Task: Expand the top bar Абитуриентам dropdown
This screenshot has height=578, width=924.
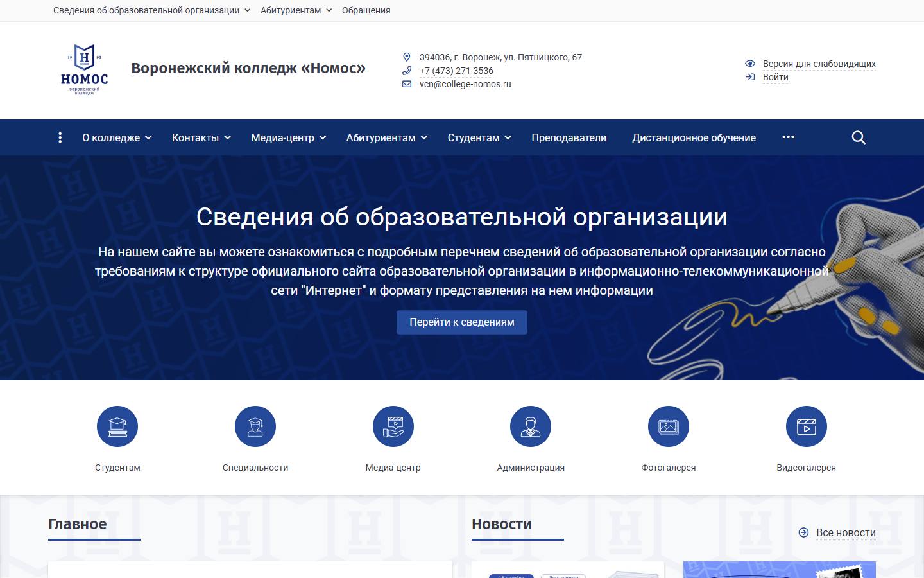Action: click(296, 10)
